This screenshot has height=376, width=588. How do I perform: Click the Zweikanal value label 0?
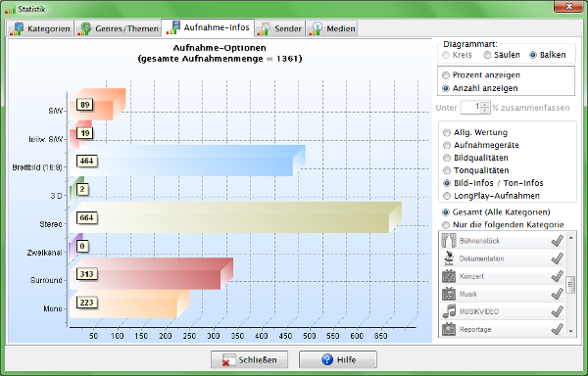pyautogui.click(x=82, y=247)
